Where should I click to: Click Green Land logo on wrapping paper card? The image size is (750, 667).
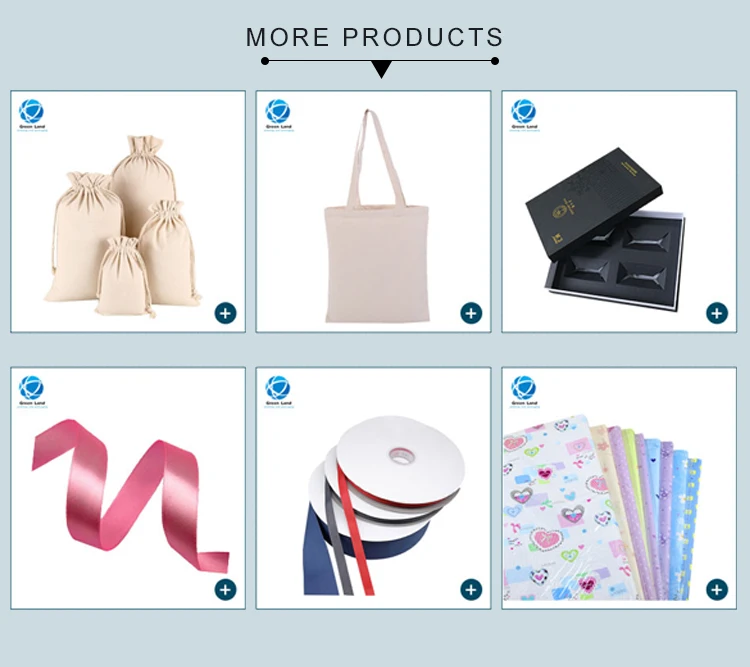click(524, 391)
